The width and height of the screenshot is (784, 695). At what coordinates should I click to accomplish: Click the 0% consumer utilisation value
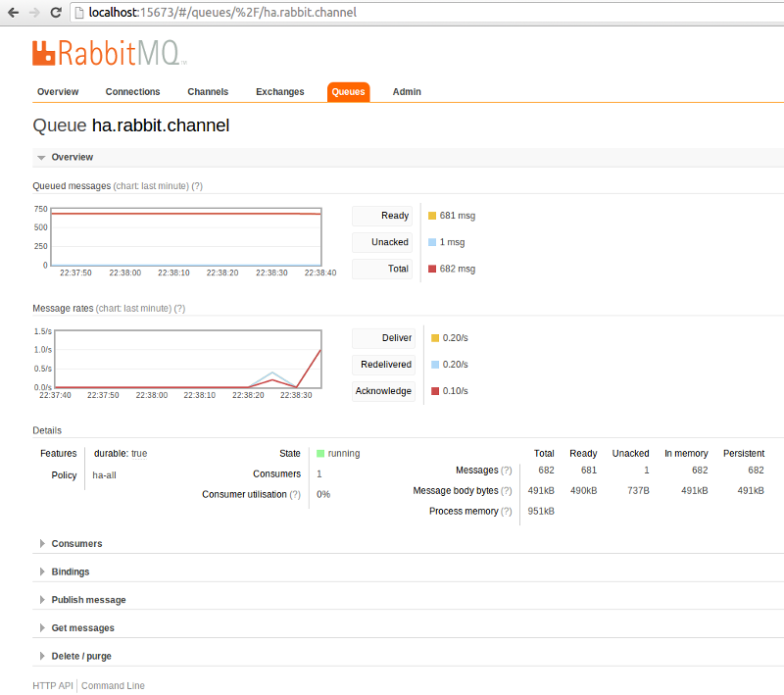(x=323, y=494)
